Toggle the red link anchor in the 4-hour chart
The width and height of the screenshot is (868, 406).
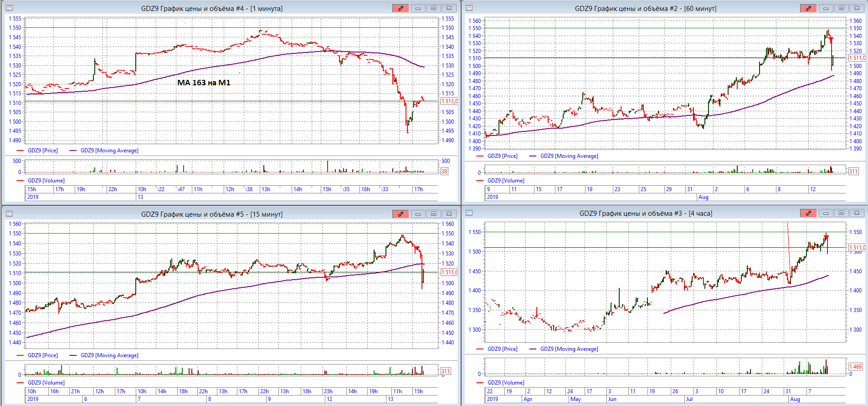808,213
